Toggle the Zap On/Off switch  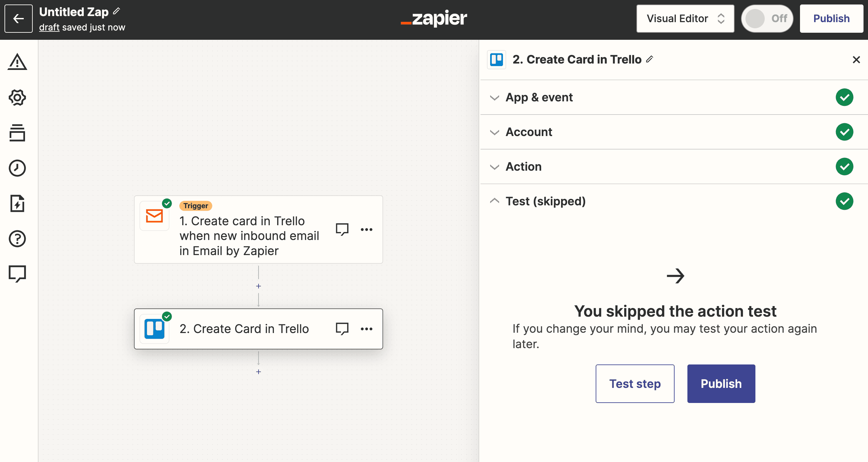767,19
